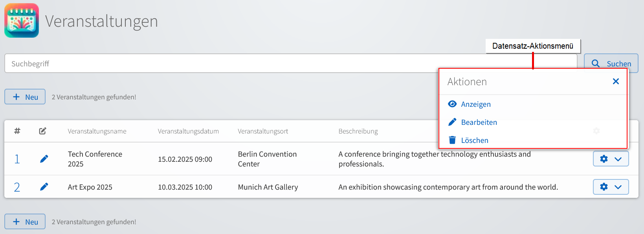Expand chevron dropdown for Art Expo row
This screenshot has width=644, height=234.
click(x=618, y=187)
